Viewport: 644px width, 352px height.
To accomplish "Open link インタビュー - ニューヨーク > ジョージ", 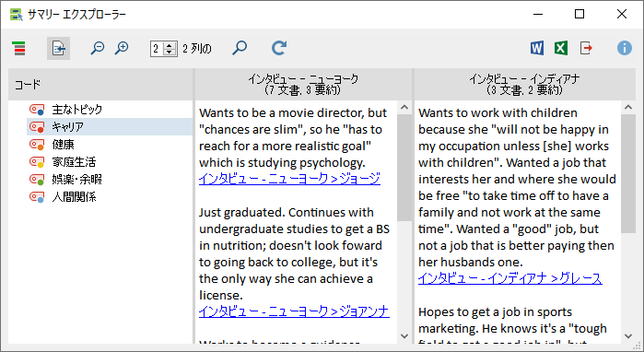I will (289, 179).
